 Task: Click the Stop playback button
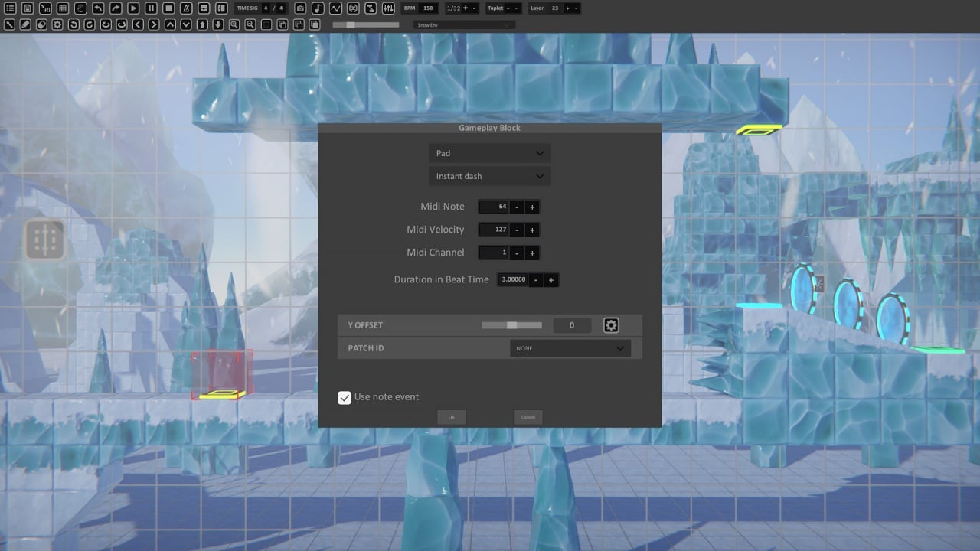168,8
